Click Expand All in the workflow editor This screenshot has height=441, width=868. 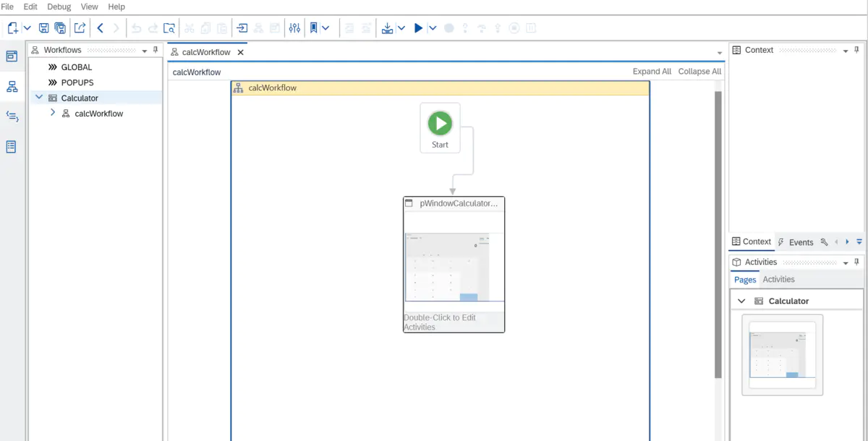coord(652,72)
